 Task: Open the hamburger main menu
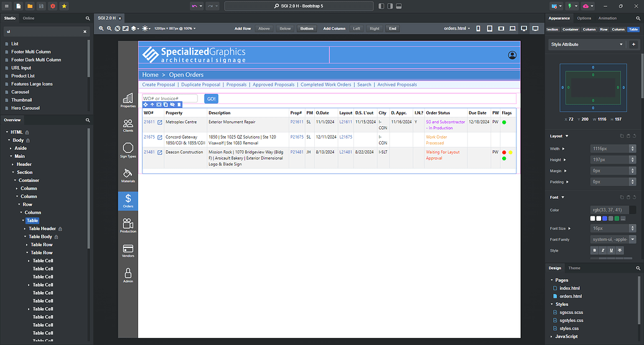7,6
